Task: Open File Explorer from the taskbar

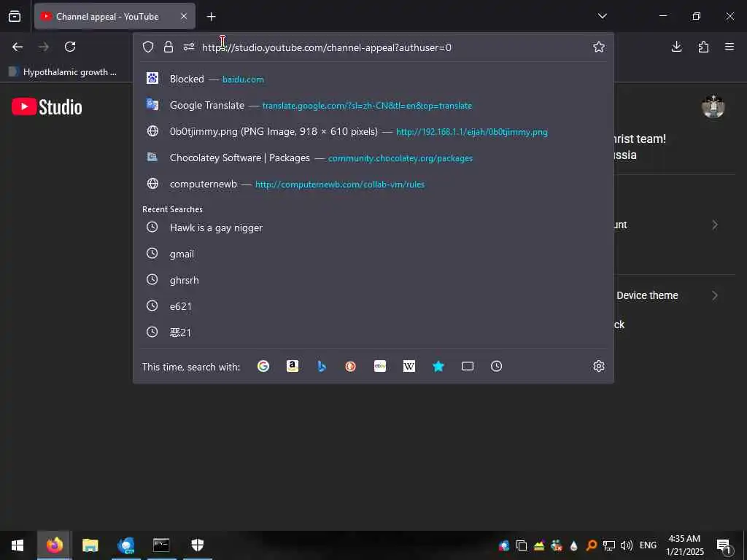Action: click(x=90, y=545)
